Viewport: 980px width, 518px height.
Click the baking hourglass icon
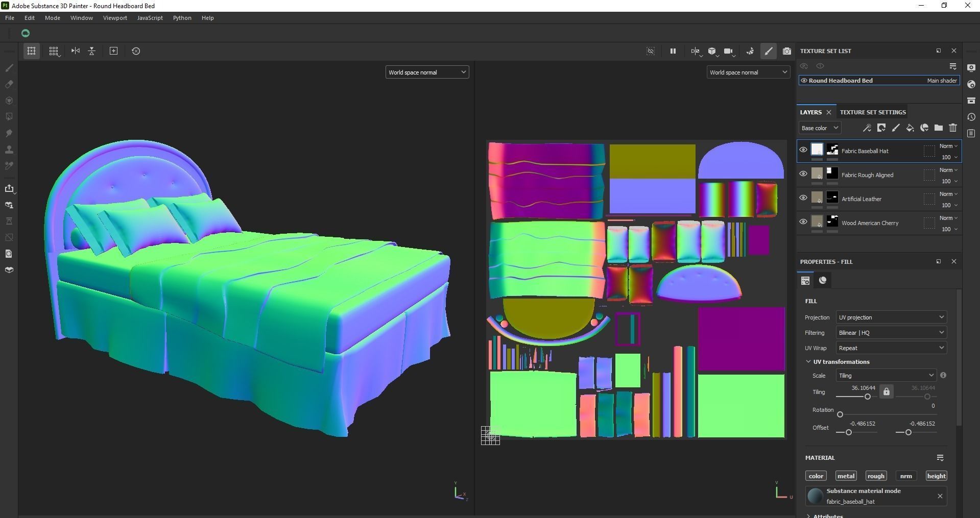pyautogui.click(x=9, y=221)
